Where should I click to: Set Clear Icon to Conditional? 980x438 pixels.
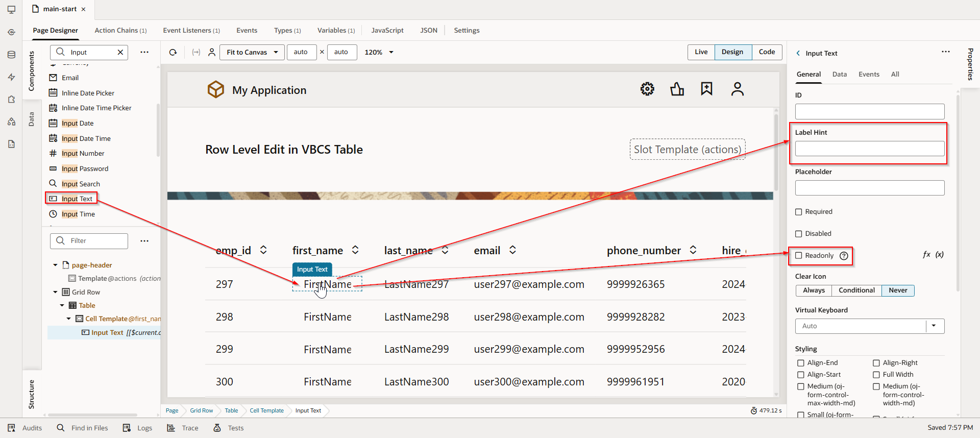coord(856,290)
